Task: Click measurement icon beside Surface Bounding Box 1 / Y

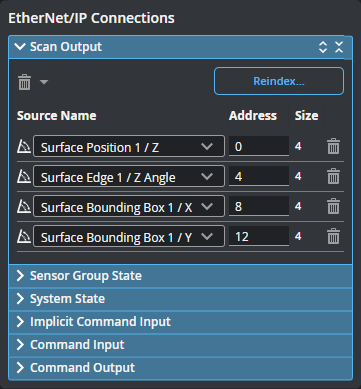Action: point(24,236)
